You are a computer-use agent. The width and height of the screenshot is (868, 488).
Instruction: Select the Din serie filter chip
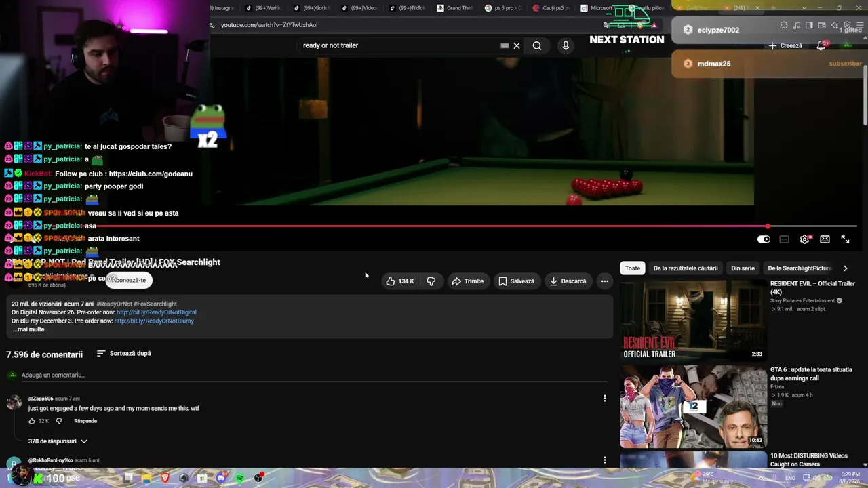743,268
